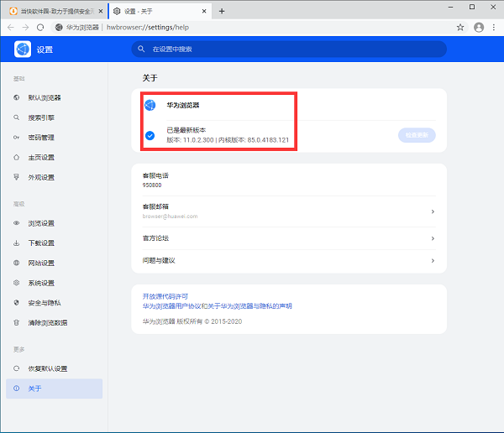
Task: Click the key icon next to 密码管理
Action: coord(17,138)
